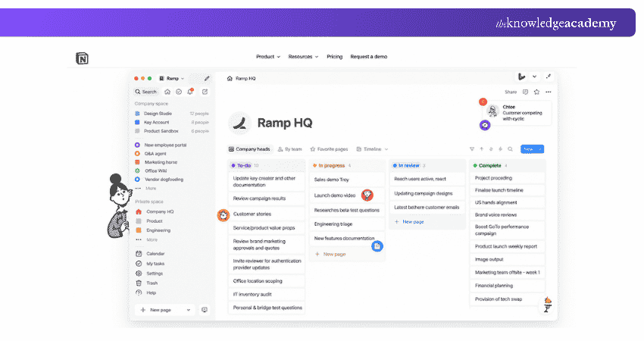Viewport: 644px width, 341px height.
Task: Open My tasks from the sidebar
Action: (155, 264)
